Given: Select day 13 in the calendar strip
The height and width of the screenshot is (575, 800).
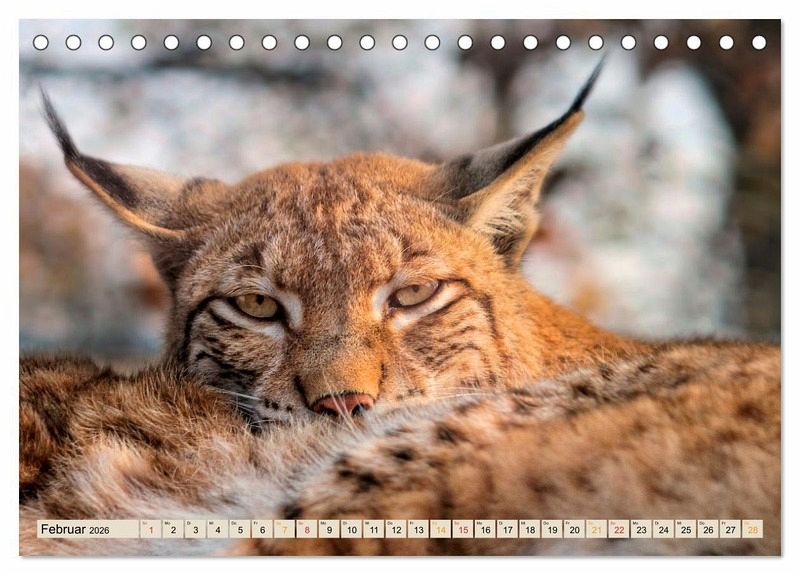Looking at the screenshot, I should point(418,529).
